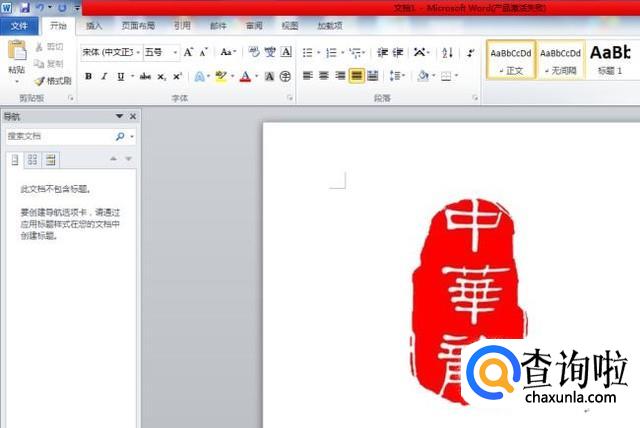The image size is (640, 428).
Task: Apply the yellow text highlight color
Action: (221, 76)
